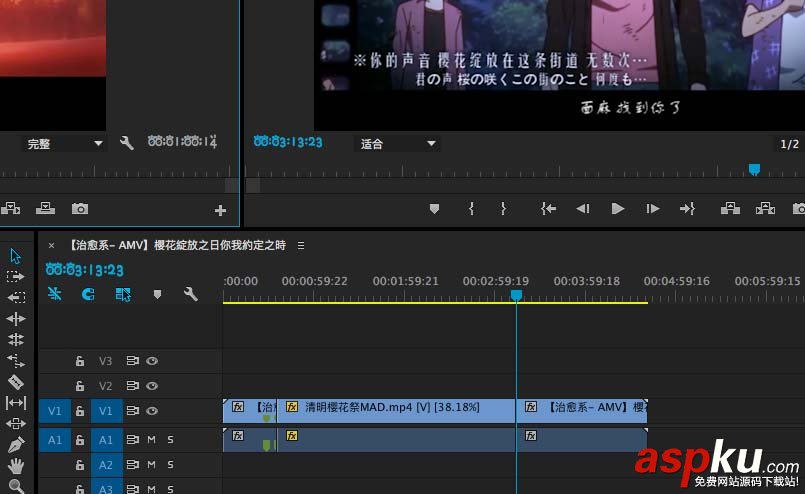
Task: Step back one frame
Action: point(583,208)
